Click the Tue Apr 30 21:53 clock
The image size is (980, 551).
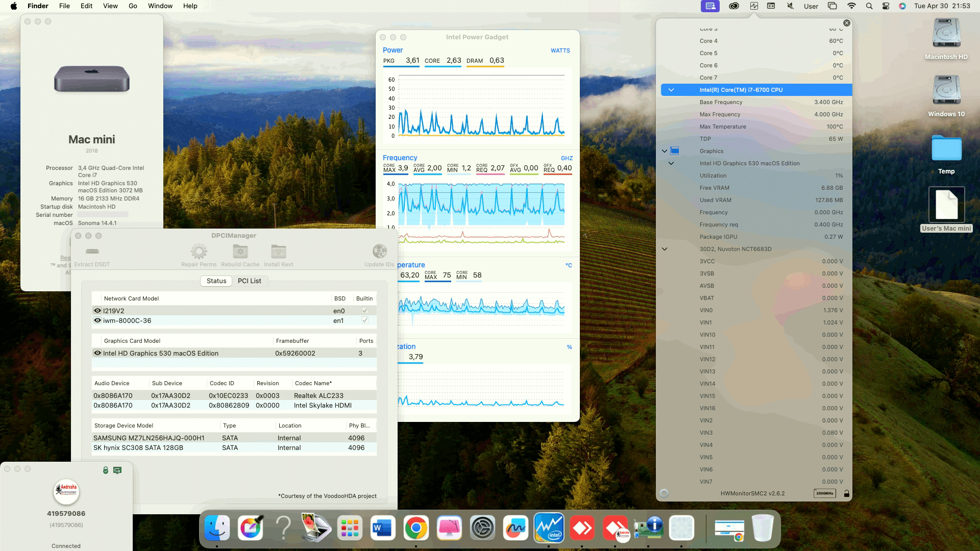pyautogui.click(x=942, y=6)
